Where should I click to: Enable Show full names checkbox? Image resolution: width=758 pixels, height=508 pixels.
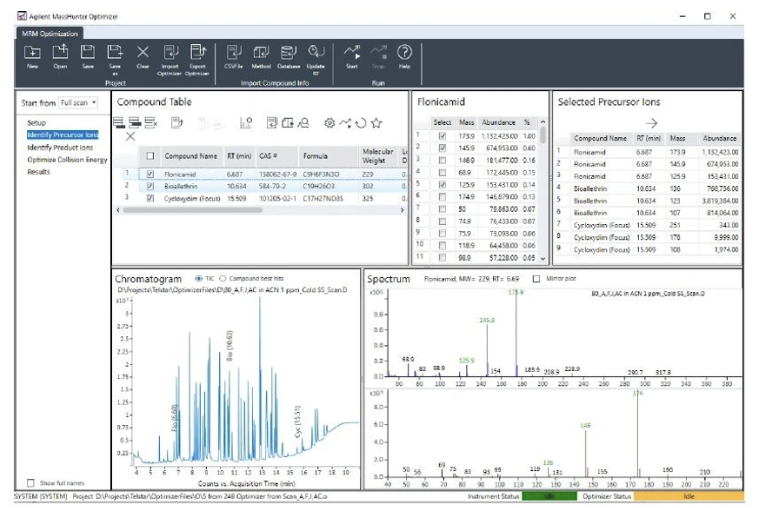(x=31, y=483)
